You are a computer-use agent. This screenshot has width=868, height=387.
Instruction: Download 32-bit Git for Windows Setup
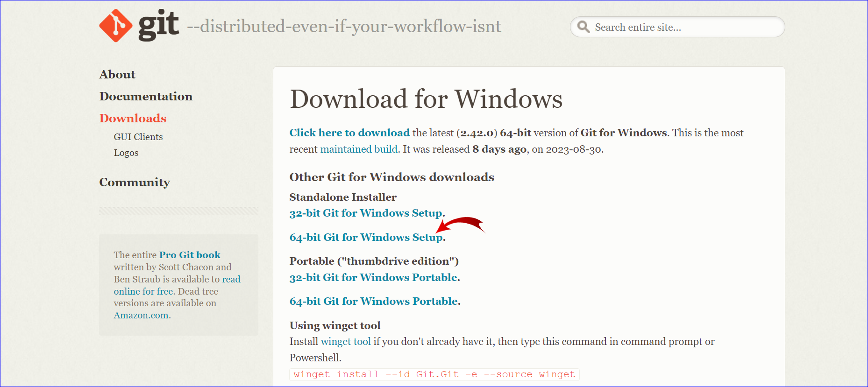click(x=366, y=213)
